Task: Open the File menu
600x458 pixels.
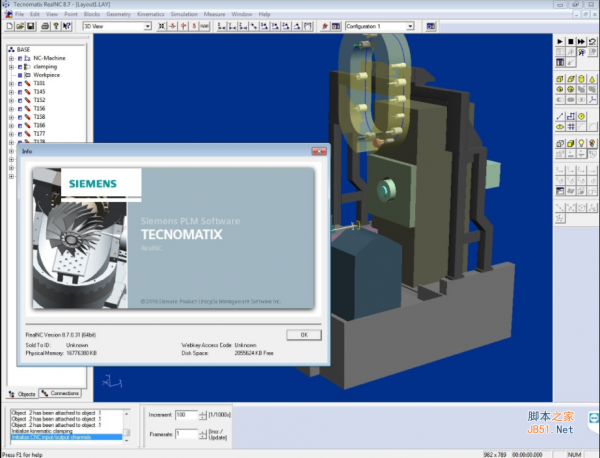Action: click(x=19, y=14)
